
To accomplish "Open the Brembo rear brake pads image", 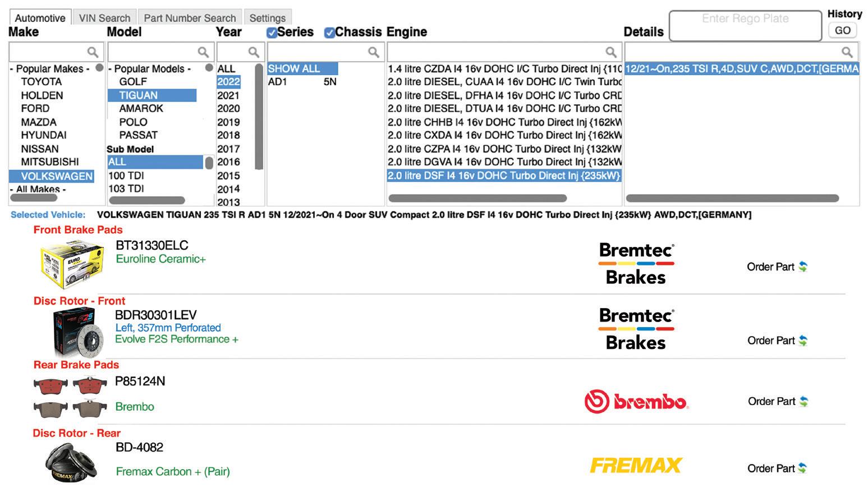I will click(x=70, y=398).
